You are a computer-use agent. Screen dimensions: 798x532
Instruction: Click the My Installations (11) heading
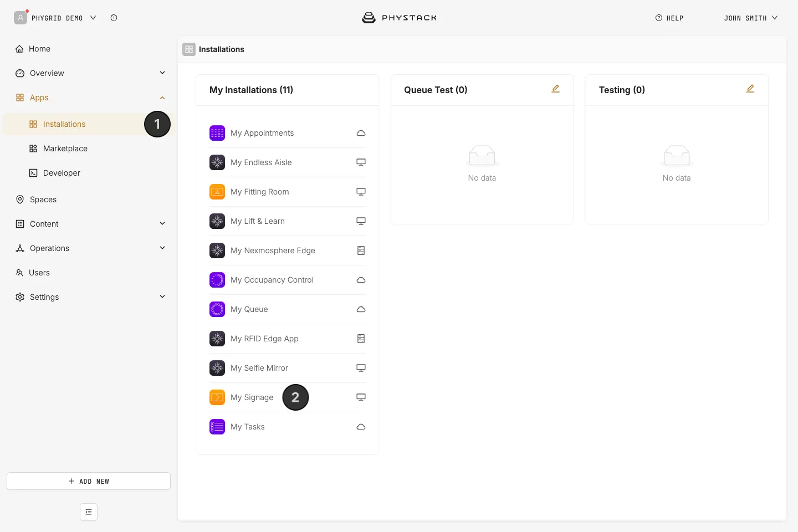(251, 90)
